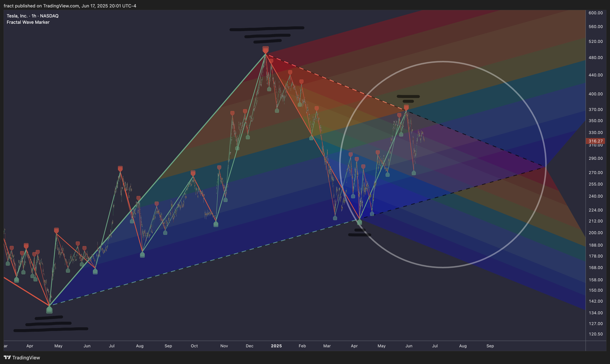Click the Apr label next to 2025
The width and height of the screenshot is (610, 364).
click(x=354, y=346)
